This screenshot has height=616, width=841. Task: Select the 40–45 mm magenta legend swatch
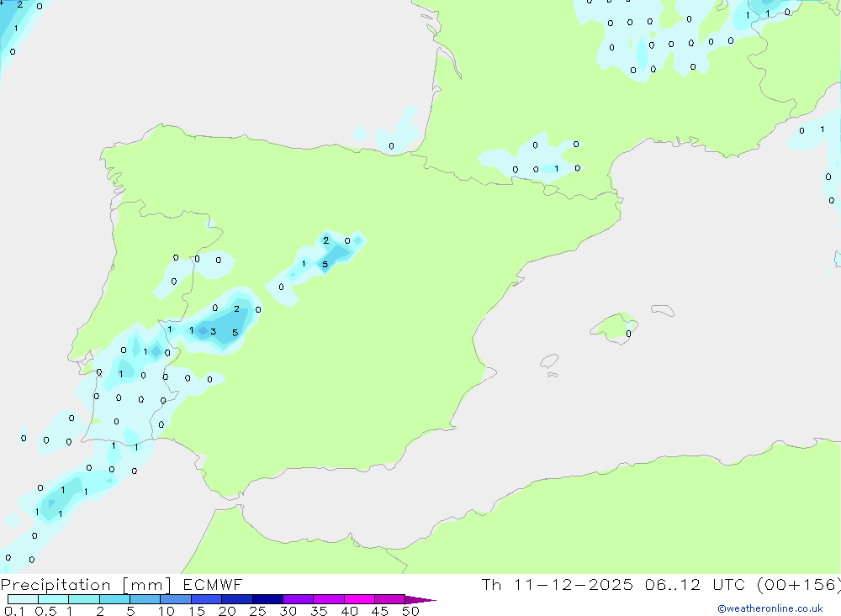(x=359, y=599)
